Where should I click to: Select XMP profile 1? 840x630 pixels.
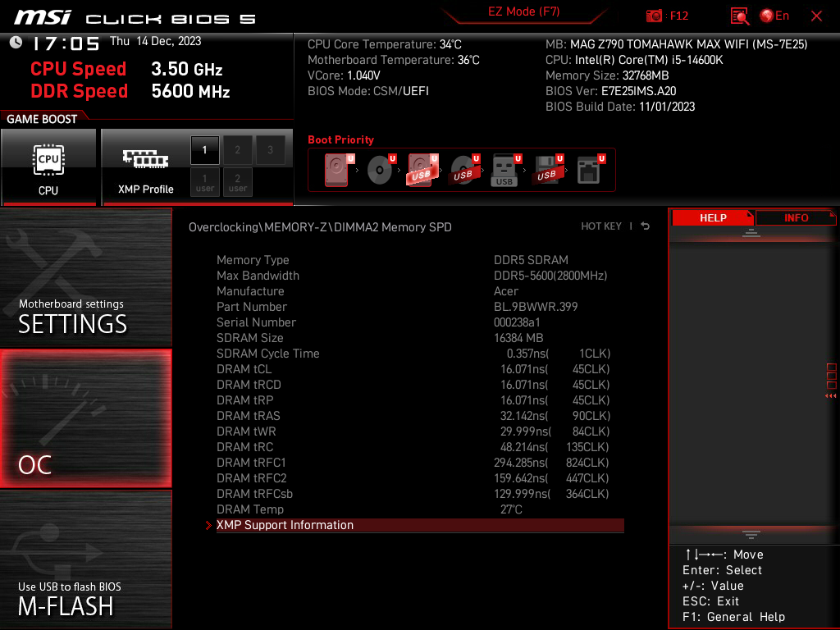[x=204, y=150]
